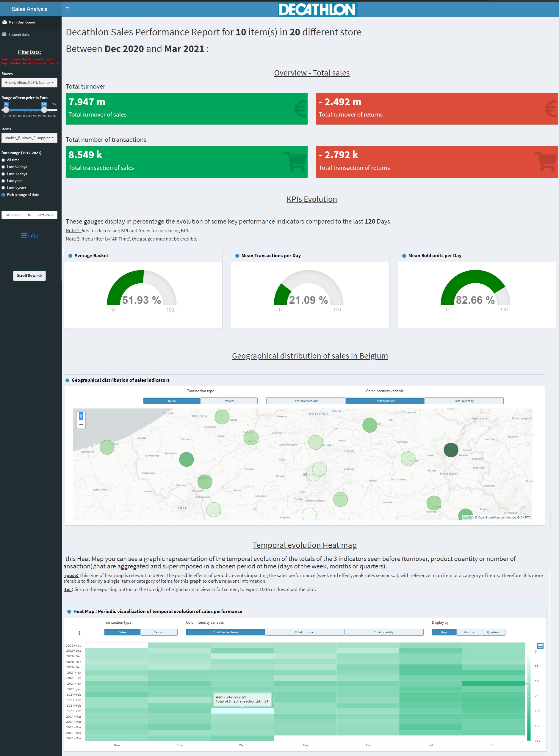Click the Mean Transactions per Day gauge
Viewport: 559px width, 756px height.
pyautogui.click(x=309, y=288)
